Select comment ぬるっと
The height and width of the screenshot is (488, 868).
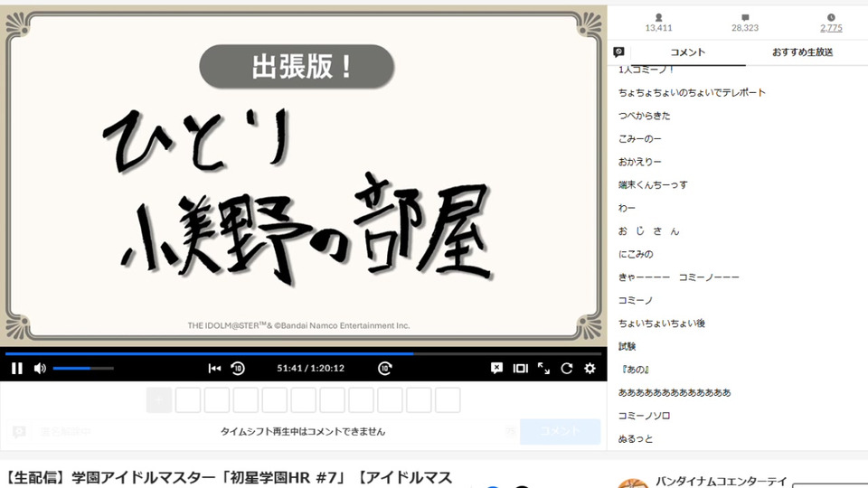[636, 439]
